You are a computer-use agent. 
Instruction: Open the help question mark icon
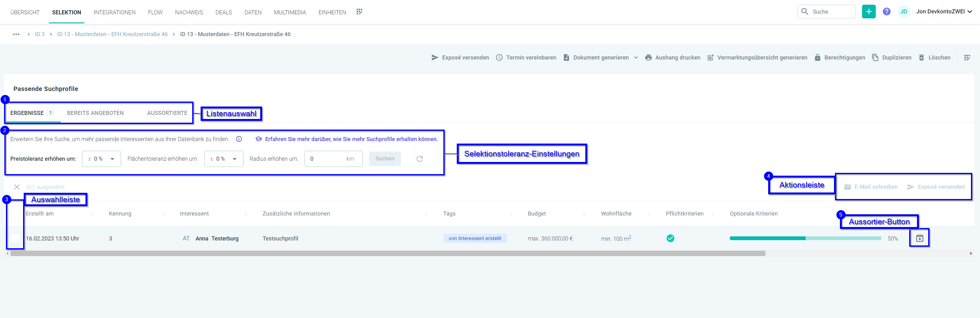[886, 12]
